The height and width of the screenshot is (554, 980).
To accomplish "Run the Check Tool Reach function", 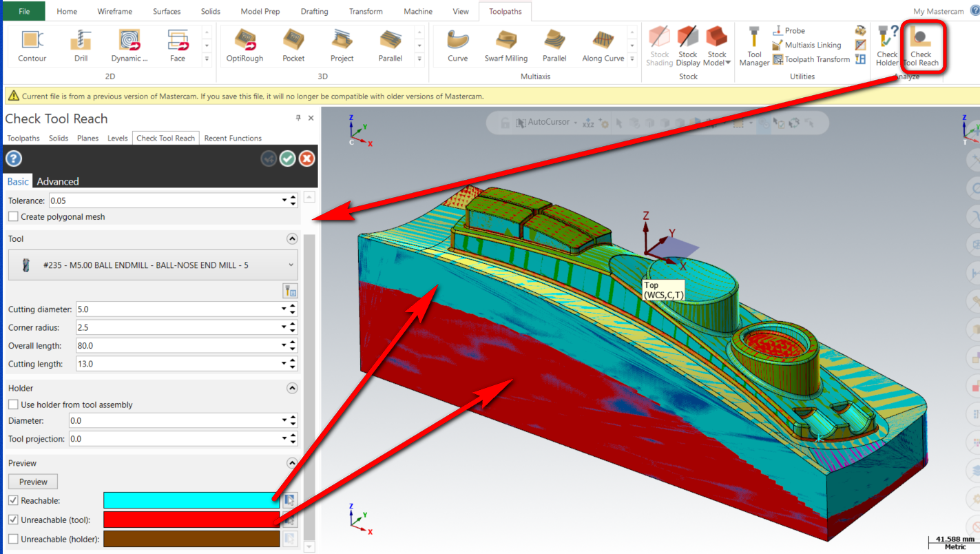I will [x=921, y=45].
